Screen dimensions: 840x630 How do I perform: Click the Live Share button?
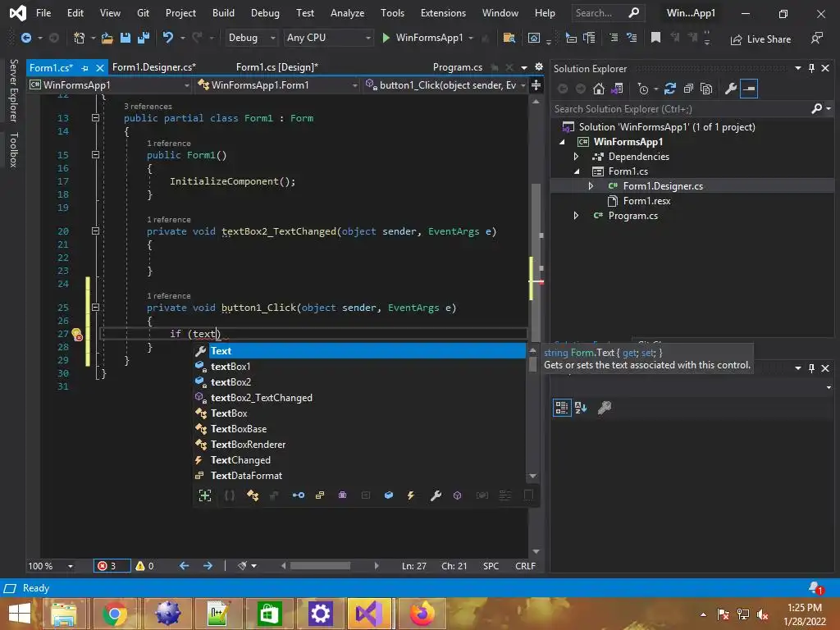click(760, 39)
